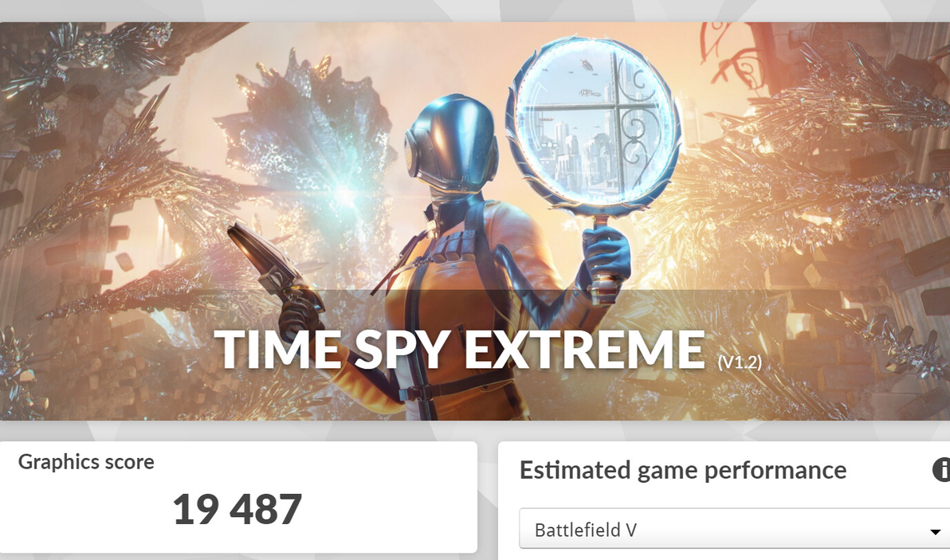The height and width of the screenshot is (560, 950).
Task: Click the Graphics score label
Action: [x=86, y=462]
